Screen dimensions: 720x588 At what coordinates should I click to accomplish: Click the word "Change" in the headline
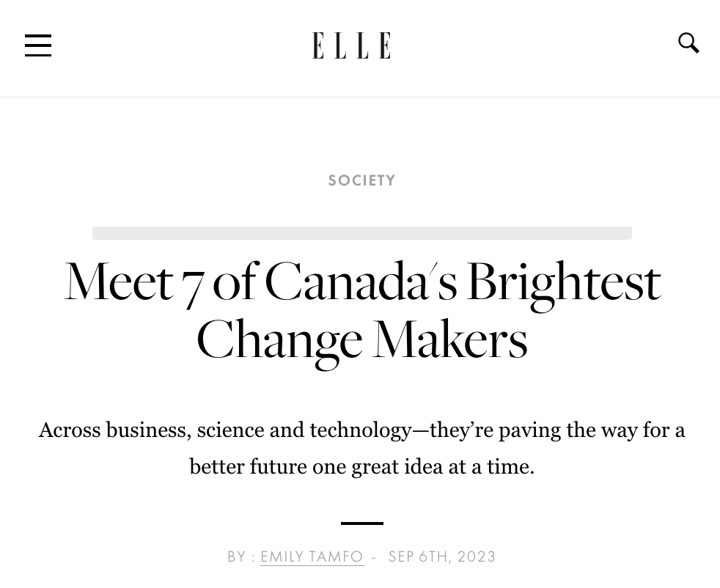pos(279,341)
